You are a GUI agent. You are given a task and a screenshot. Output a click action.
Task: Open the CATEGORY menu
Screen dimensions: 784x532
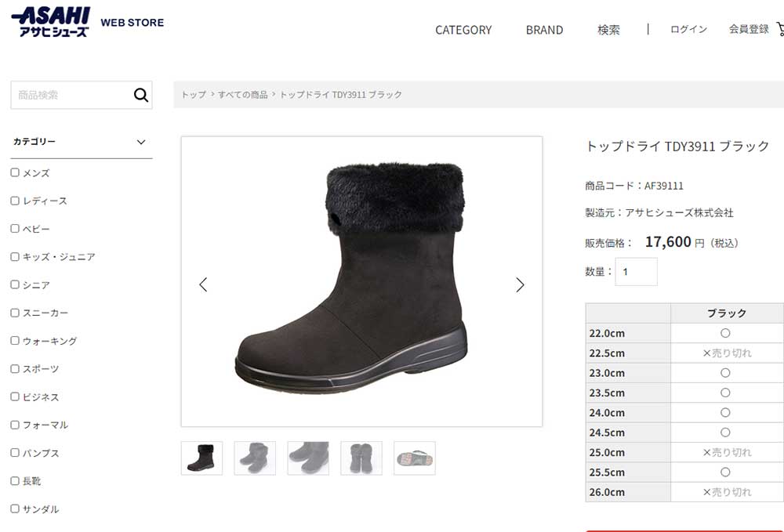463,30
